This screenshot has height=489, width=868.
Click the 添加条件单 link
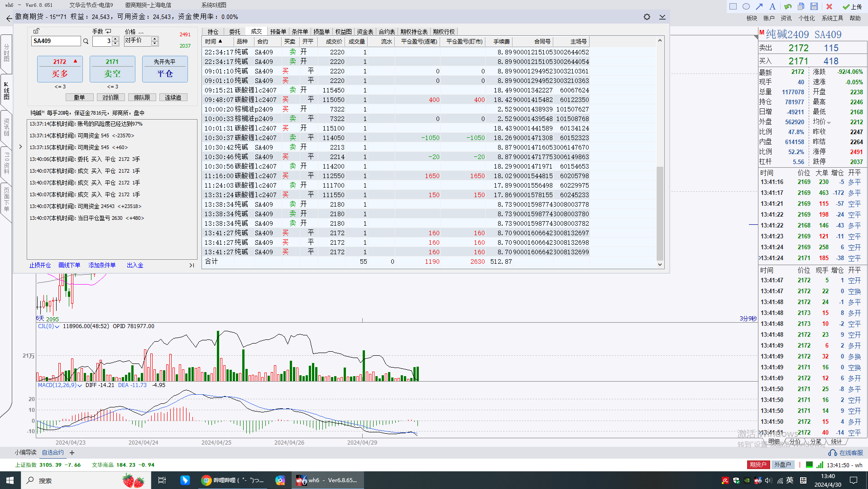pos(102,265)
